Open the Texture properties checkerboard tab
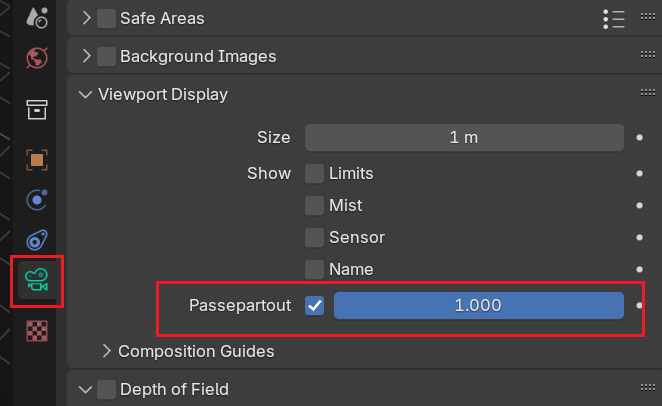Viewport: 662px width, 406px height. pyautogui.click(x=37, y=329)
